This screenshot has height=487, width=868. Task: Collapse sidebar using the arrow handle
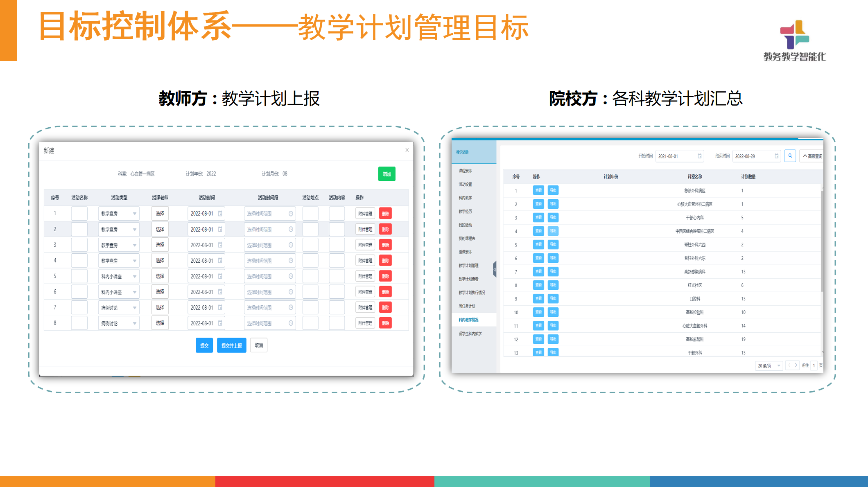click(495, 269)
